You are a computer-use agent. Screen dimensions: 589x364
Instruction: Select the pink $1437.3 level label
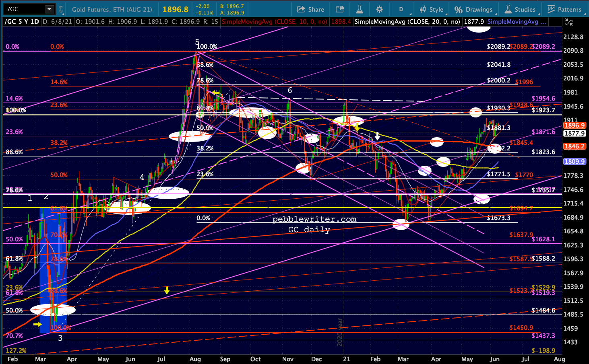pyautogui.click(x=543, y=336)
